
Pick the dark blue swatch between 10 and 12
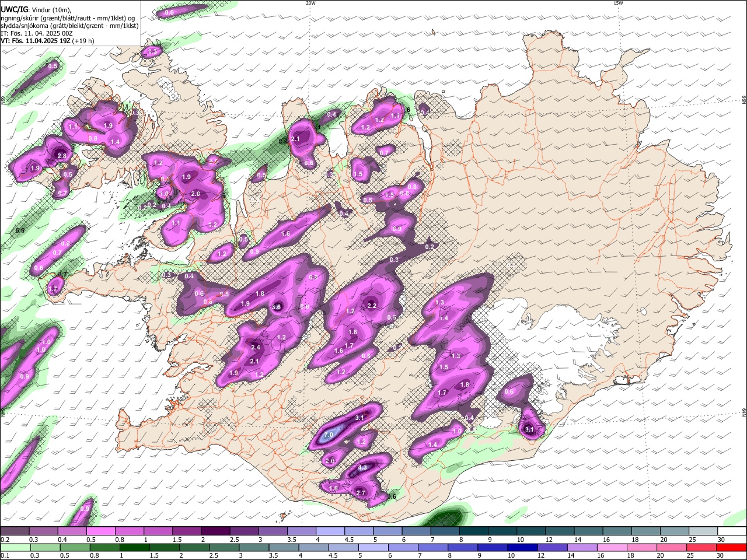click(522, 548)
